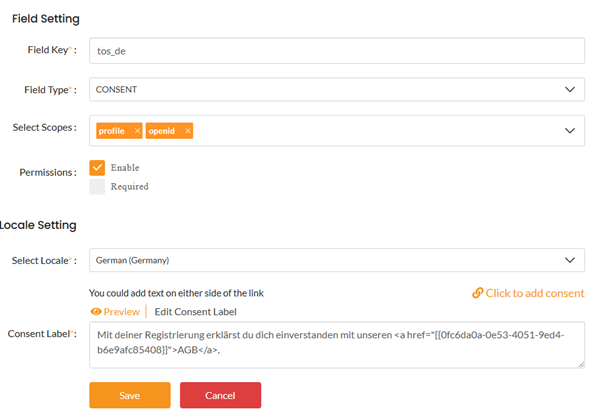Remove the profile scope tag
This screenshot has height=419, width=605.
(x=137, y=131)
